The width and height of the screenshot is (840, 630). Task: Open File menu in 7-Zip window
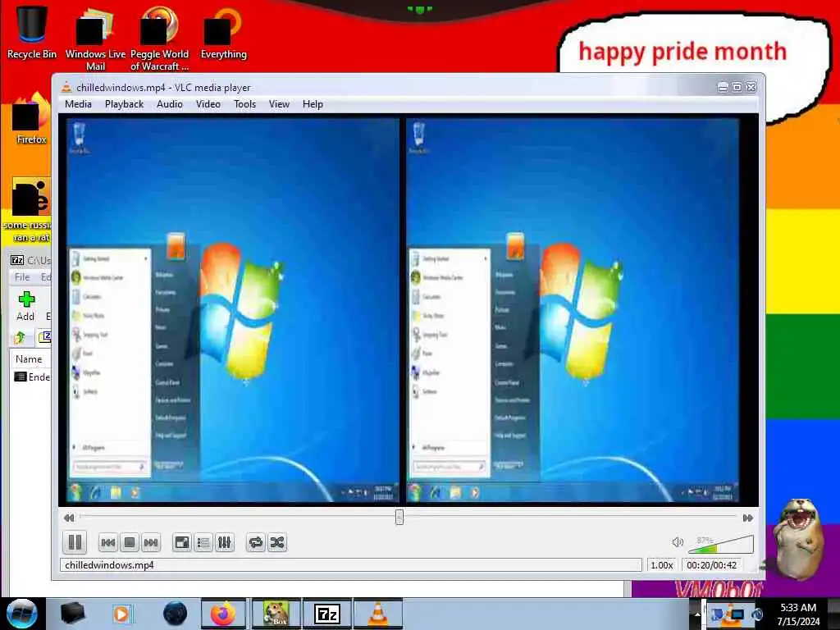[x=22, y=277]
